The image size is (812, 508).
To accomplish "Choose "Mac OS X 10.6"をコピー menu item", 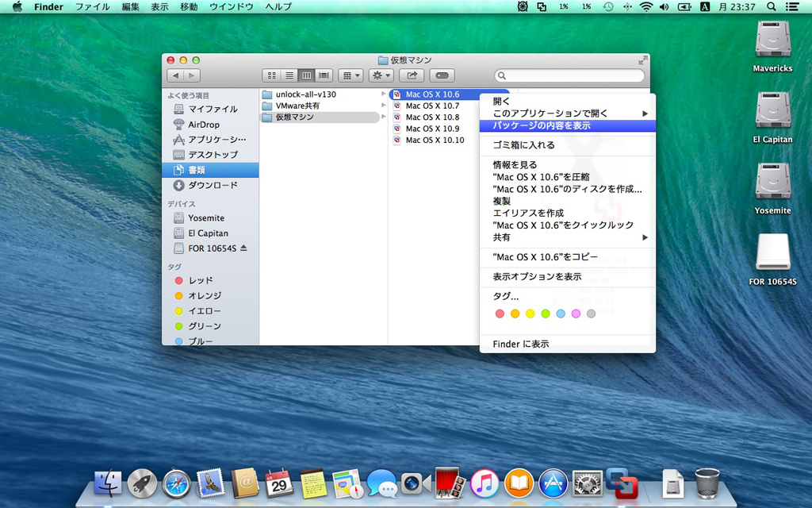I will (568, 257).
